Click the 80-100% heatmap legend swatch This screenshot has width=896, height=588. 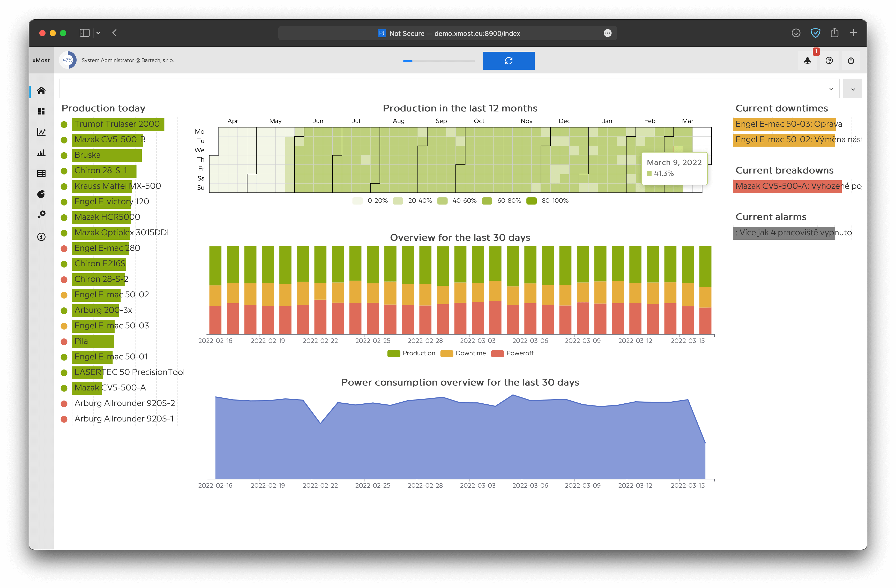[531, 201]
